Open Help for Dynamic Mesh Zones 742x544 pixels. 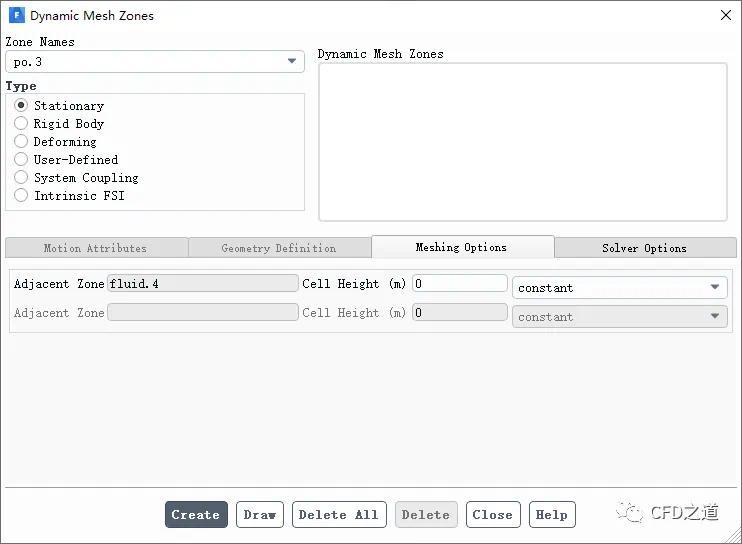[x=552, y=514]
